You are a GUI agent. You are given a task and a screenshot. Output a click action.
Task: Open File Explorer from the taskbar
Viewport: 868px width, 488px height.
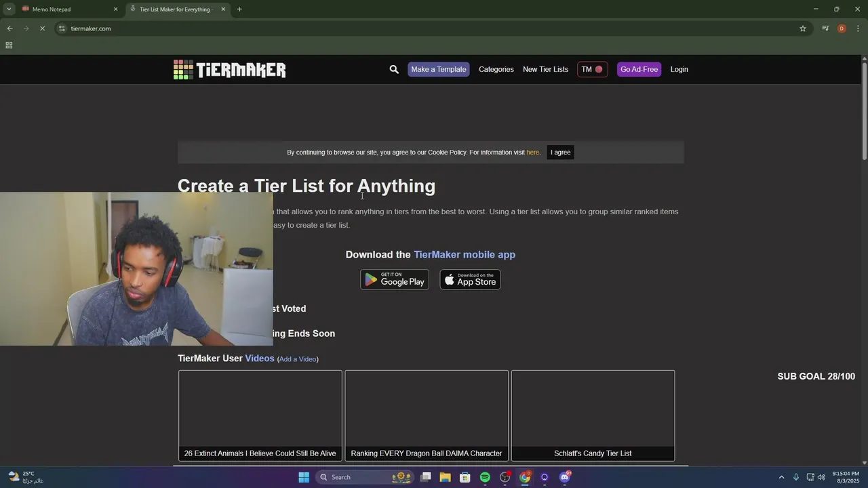(x=446, y=477)
